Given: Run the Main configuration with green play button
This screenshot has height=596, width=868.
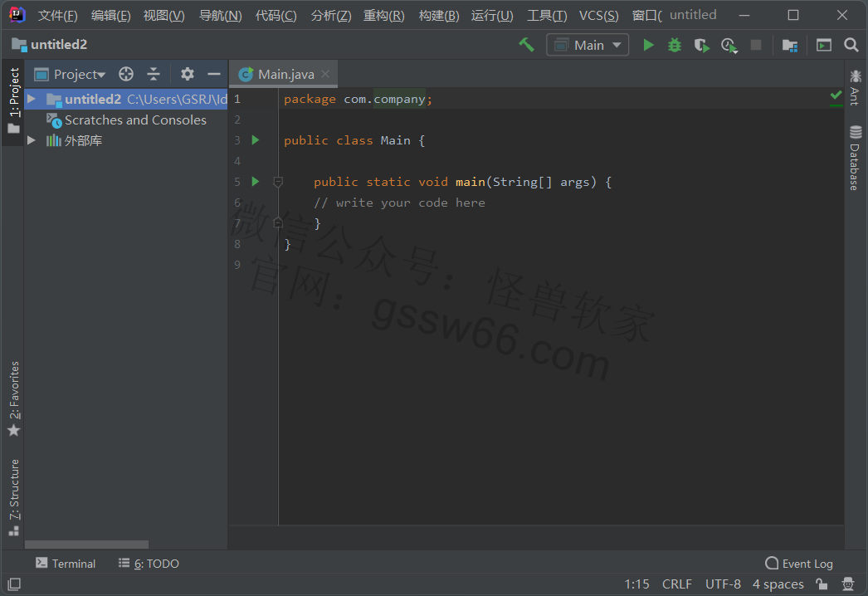Looking at the screenshot, I should point(648,45).
